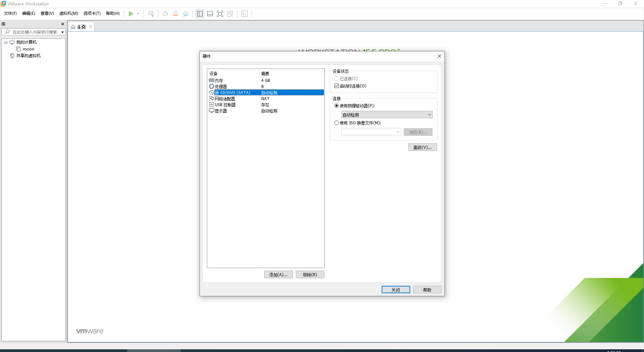Open the 编辑(E) menu
Viewport: 644px width, 352px height.
click(29, 13)
